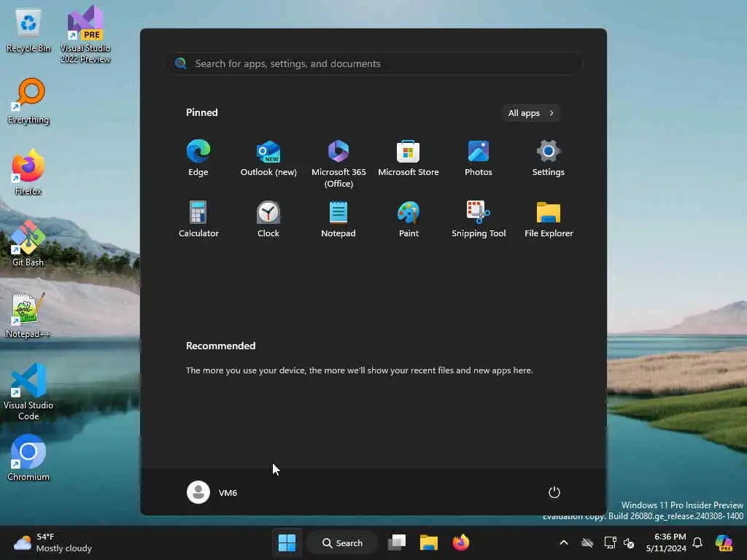Open the taskbar Search box

tap(342, 542)
